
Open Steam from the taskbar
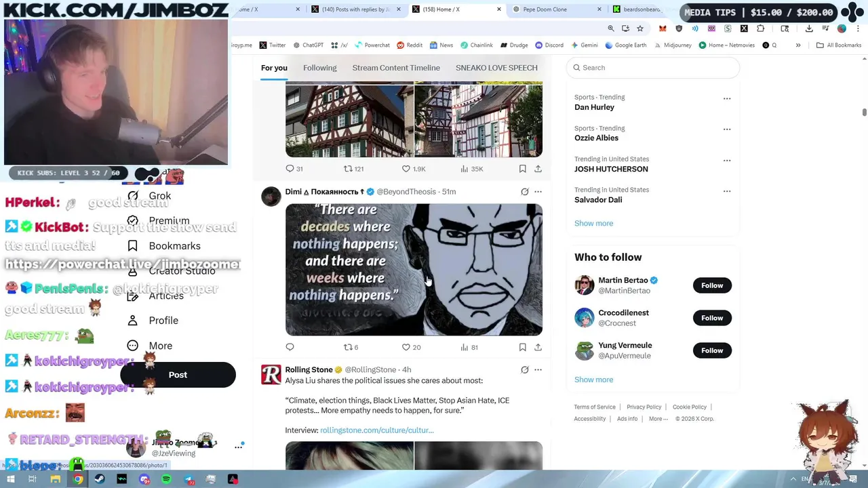point(100,479)
